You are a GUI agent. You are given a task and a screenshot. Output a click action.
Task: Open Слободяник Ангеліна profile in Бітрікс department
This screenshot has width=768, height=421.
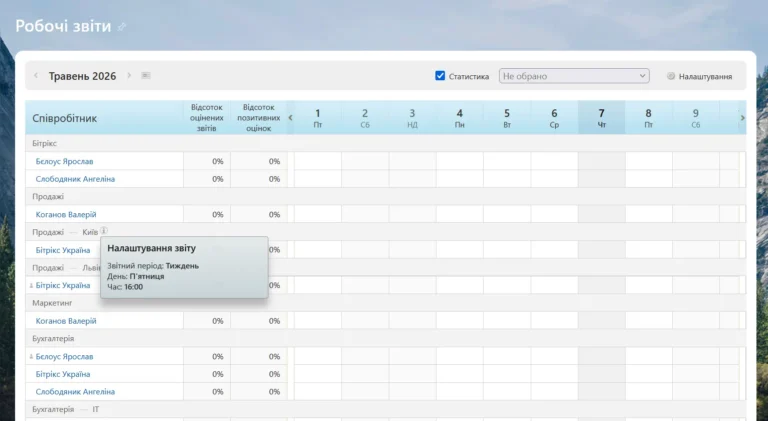tap(75, 179)
